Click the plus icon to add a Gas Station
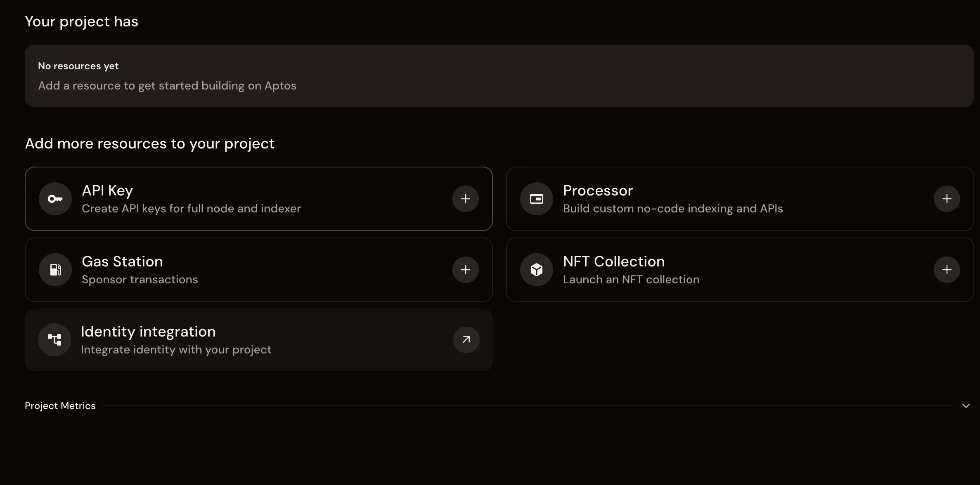 pos(465,270)
